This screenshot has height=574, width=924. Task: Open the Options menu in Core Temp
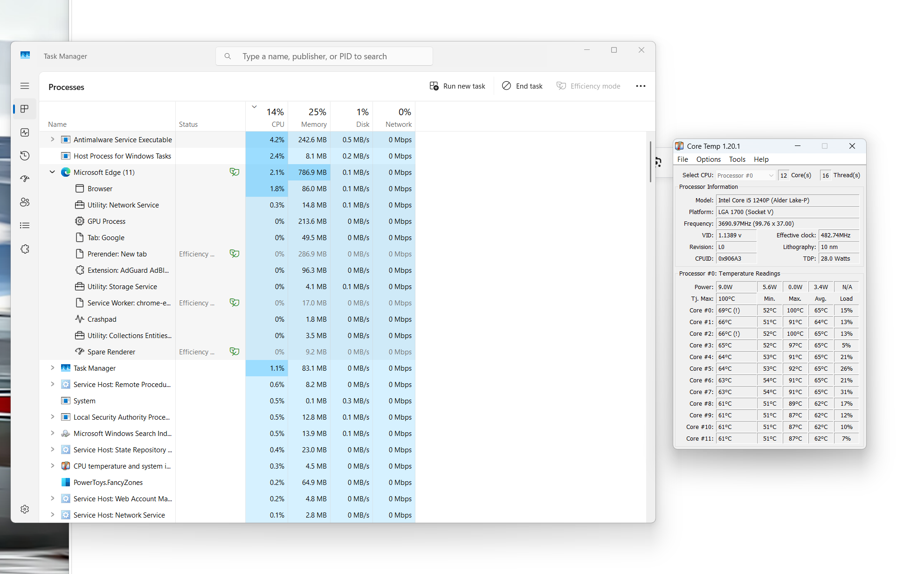click(x=708, y=159)
